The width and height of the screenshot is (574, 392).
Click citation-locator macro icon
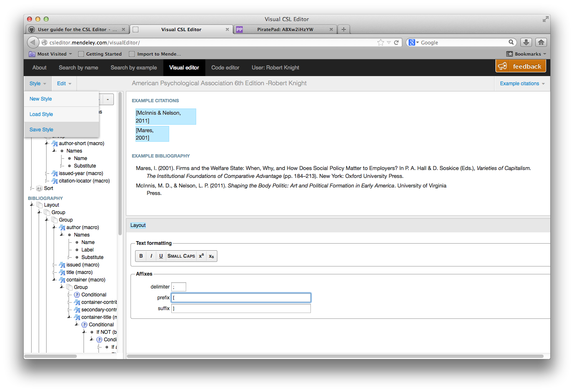[54, 181]
